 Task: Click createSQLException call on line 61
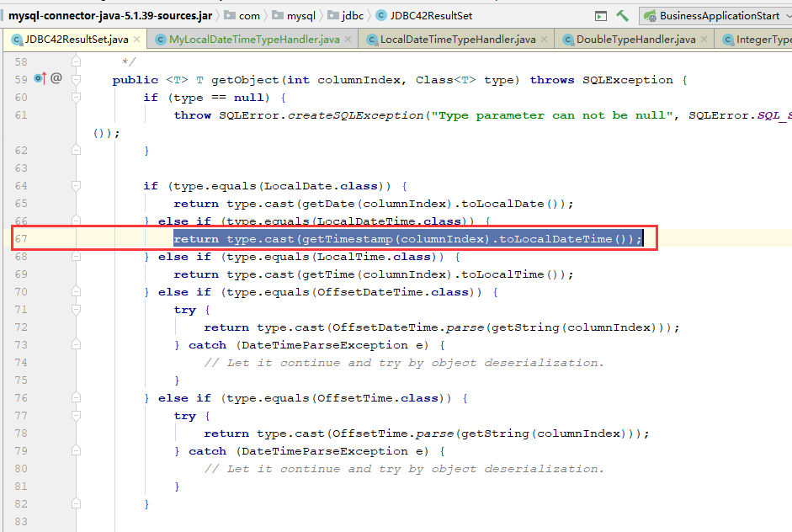pyautogui.click(x=355, y=115)
